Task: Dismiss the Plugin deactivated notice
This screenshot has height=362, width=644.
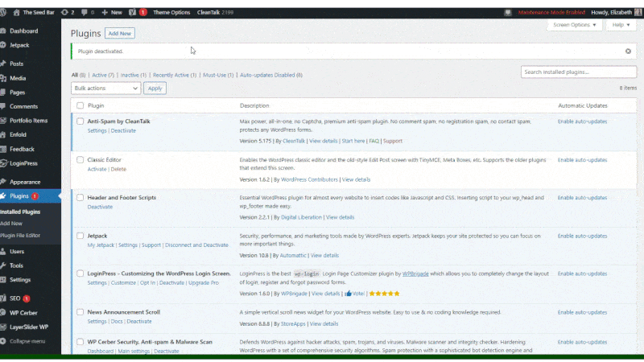Action: (628, 51)
